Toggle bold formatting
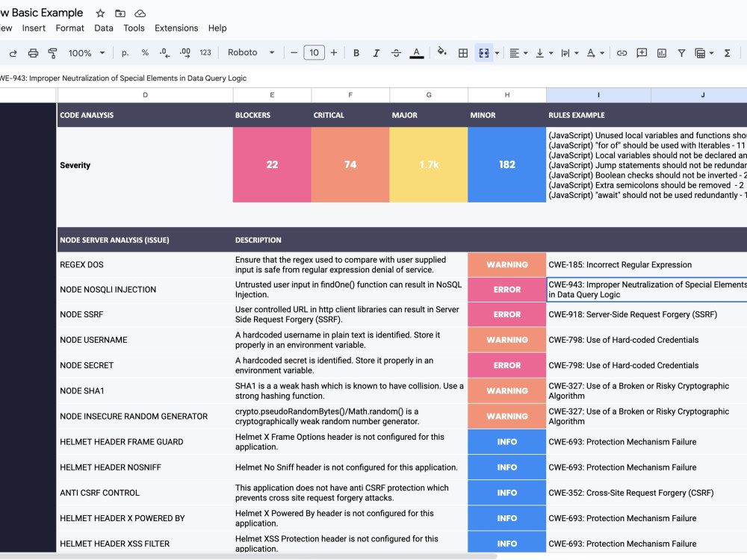The height and width of the screenshot is (560, 747). click(356, 53)
